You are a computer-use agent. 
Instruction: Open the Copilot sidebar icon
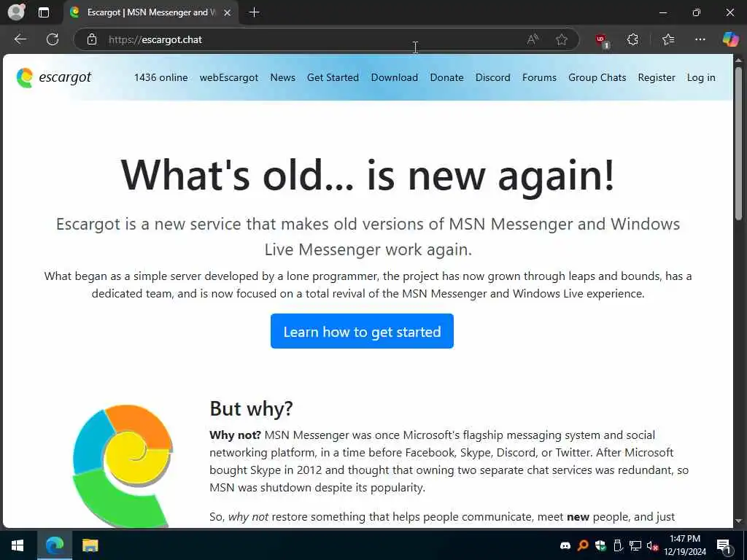point(730,39)
